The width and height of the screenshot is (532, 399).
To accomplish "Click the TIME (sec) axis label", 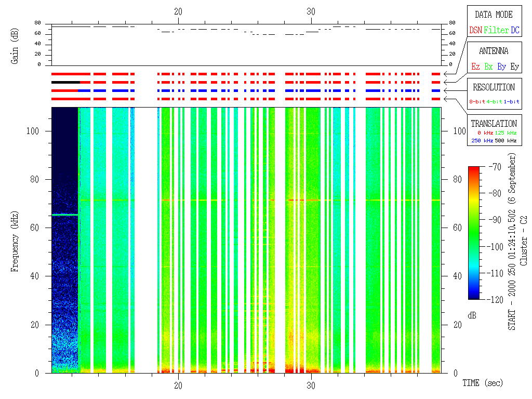I will click(483, 383).
